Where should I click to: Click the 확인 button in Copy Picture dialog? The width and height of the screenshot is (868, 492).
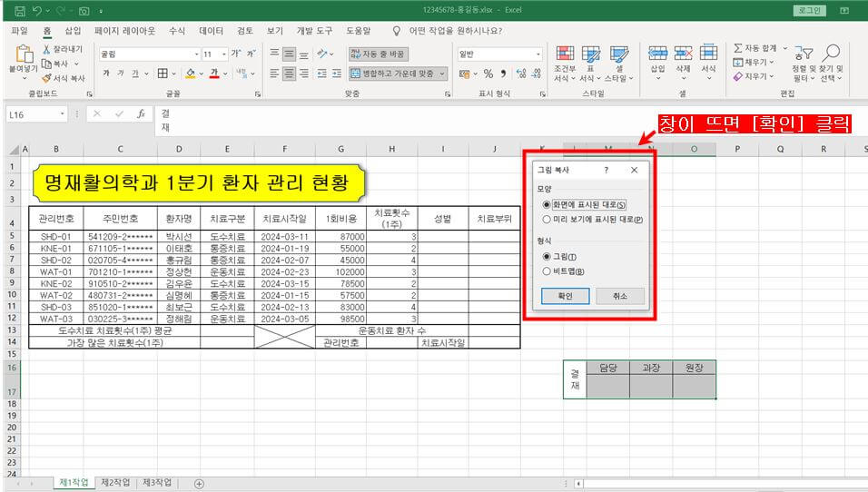pos(565,296)
